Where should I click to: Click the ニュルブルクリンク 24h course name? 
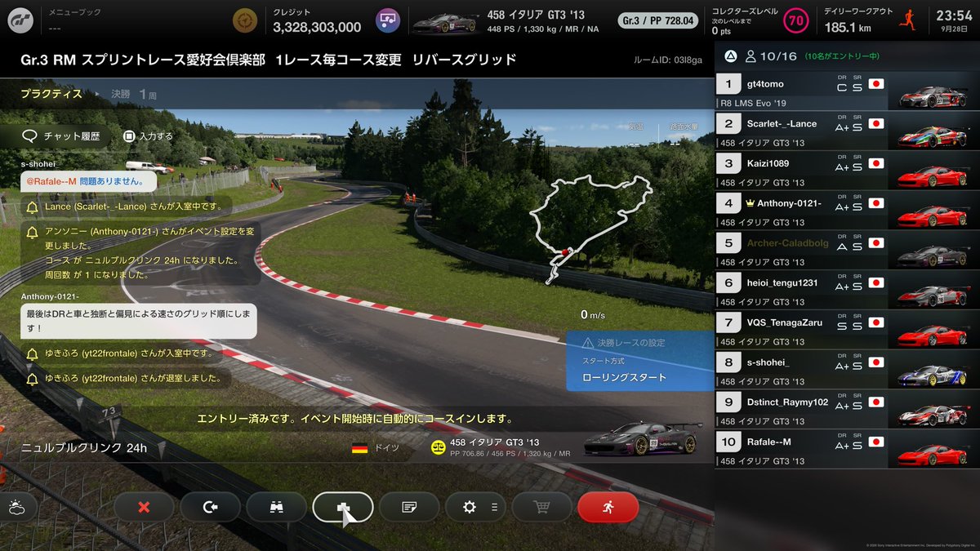coord(83,448)
